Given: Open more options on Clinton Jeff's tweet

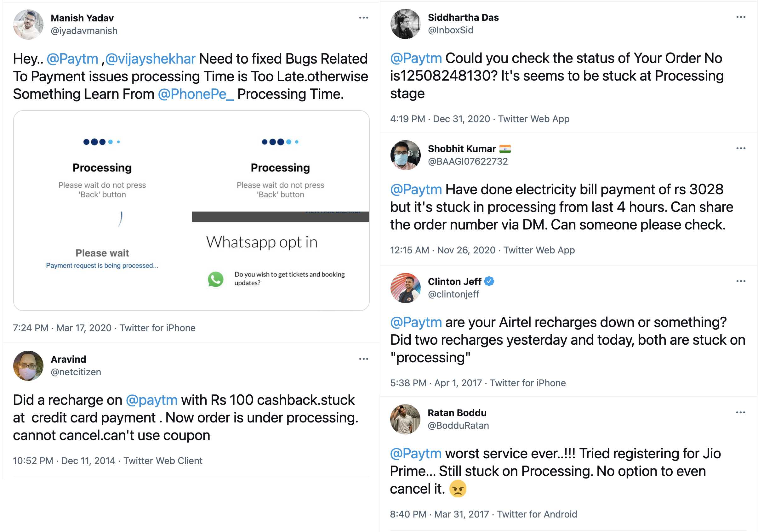Looking at the screenshot, I should [x=740, y=281].
